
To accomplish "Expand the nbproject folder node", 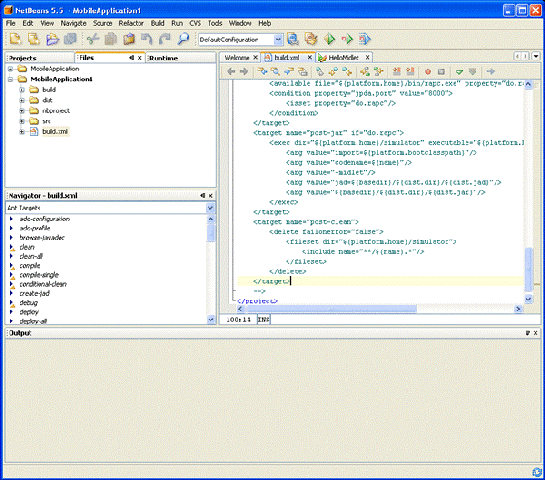I will tap(22, 111).
